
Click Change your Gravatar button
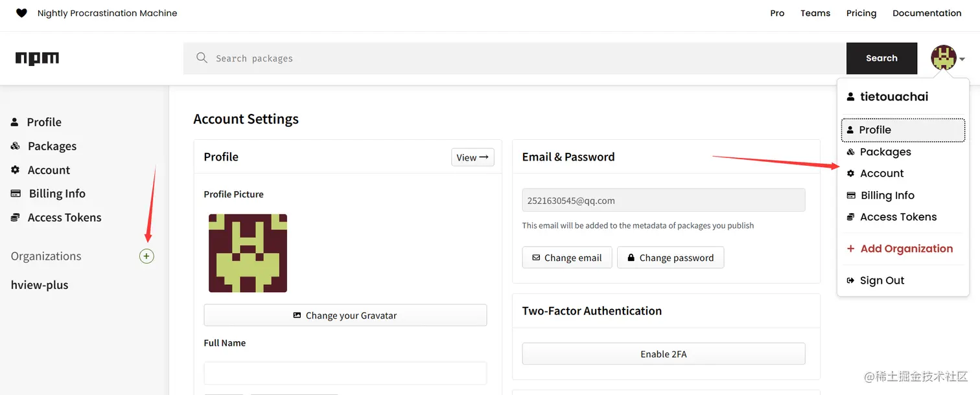click(345, 315)
